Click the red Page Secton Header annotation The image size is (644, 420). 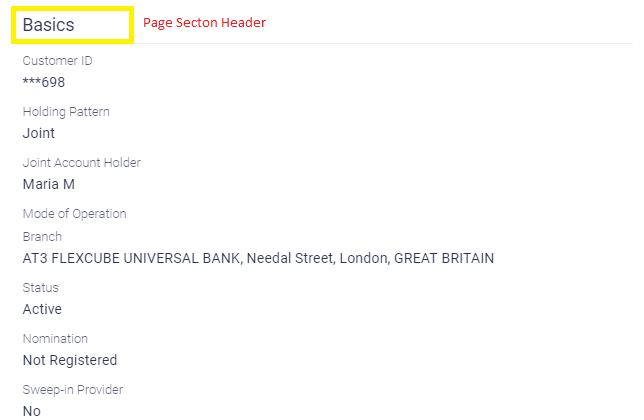pos(204,22)
